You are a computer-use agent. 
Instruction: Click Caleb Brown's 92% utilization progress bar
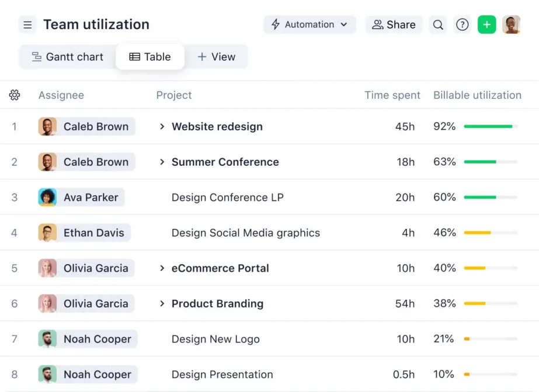click(x=489, y=126)
